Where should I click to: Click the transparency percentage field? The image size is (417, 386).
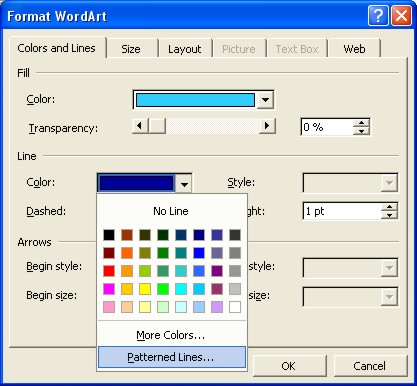point(327,127)
